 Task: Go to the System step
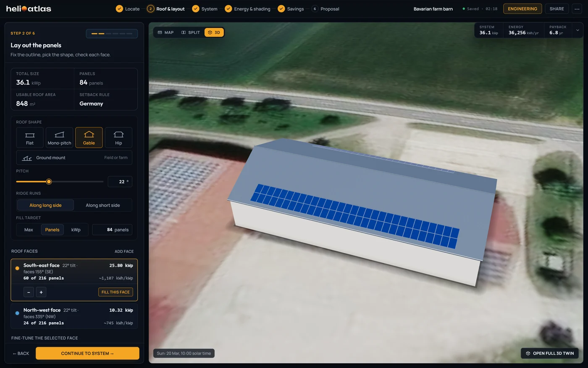tap(205, 9)
